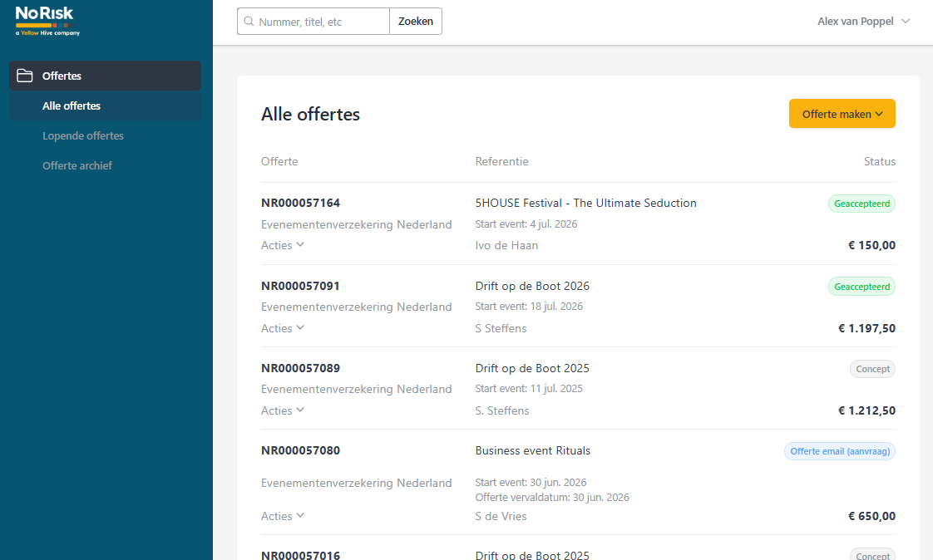Click Geaccepteerd badge of 5HOUSE Festival

tap(861, 204)
